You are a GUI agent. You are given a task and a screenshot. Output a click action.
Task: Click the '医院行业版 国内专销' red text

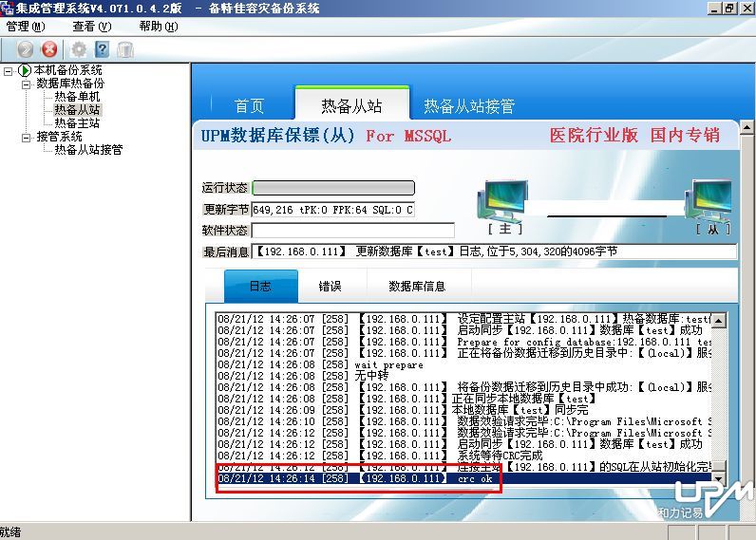click(x=634, y=136)
